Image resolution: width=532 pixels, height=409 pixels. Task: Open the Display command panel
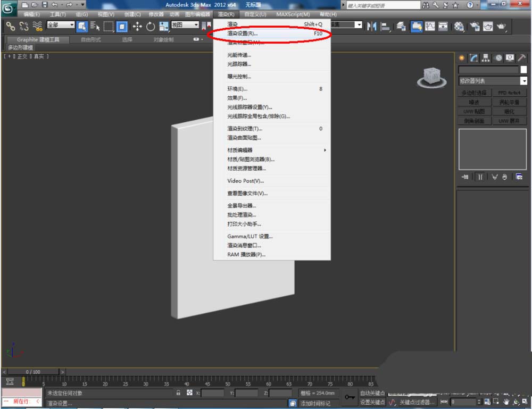(510, 58)
